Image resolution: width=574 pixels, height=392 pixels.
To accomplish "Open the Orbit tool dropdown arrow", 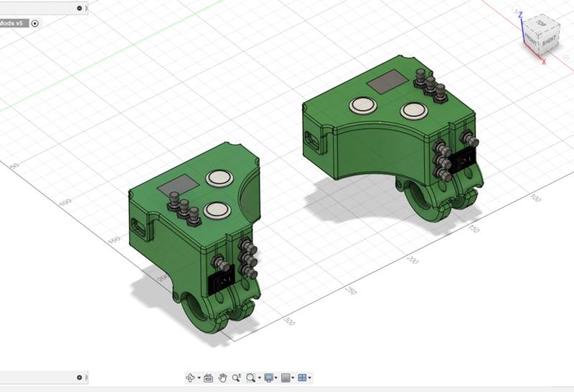I will click(199, 378).
